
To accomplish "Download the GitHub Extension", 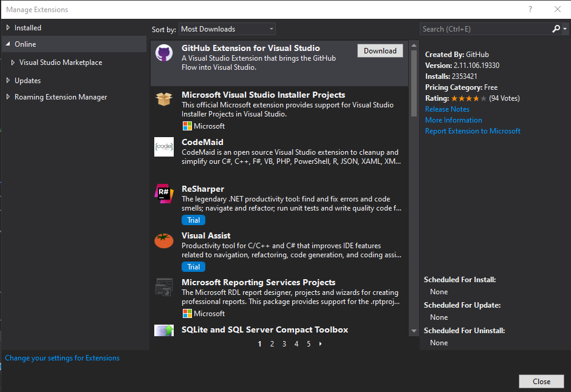I will click(380, 51).
